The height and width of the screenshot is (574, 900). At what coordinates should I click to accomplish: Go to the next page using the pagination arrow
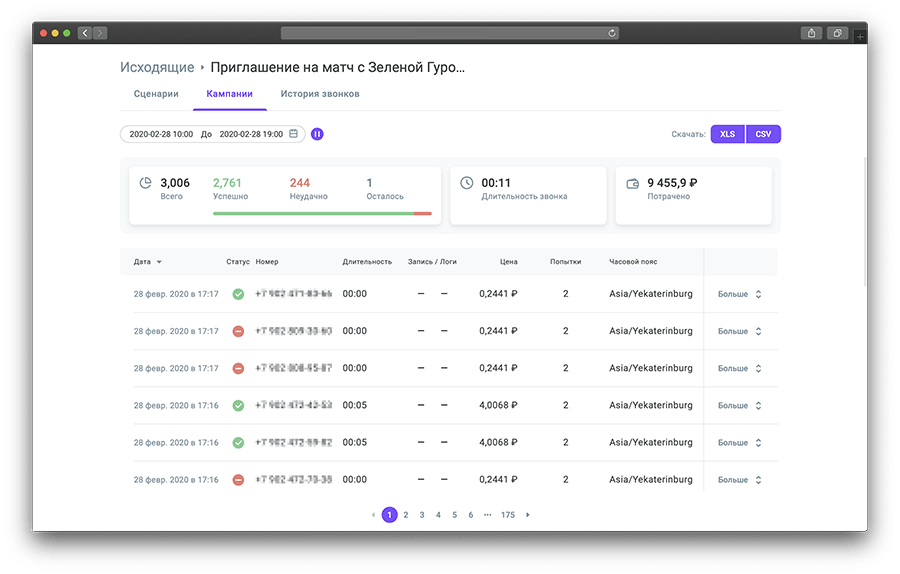click(528, 515)
